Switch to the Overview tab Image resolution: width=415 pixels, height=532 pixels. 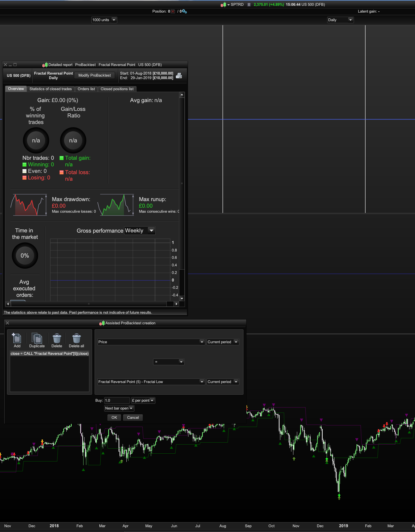coord(16,89)
